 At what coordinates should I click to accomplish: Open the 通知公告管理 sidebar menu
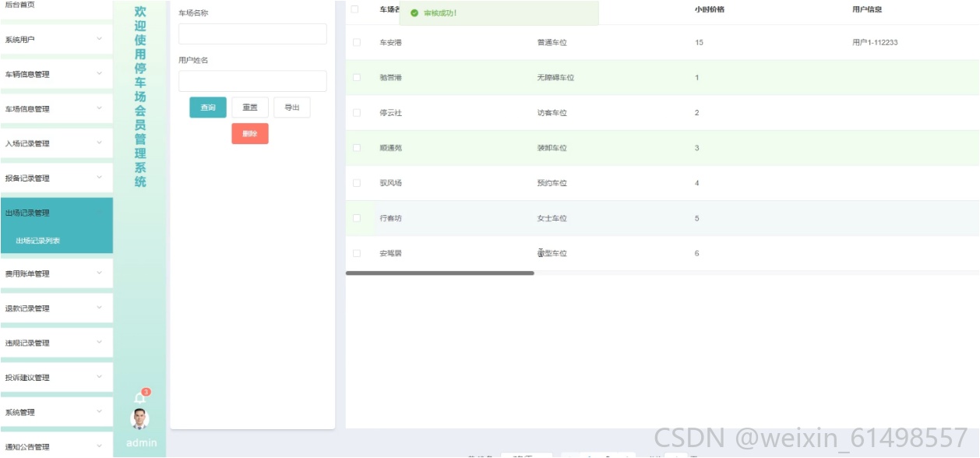click(x=56, y=446)
